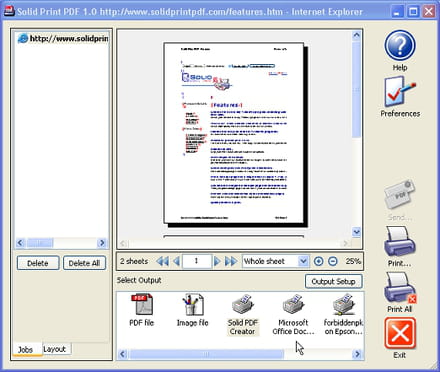Click the Delete All button
This screenshot has height=372, width=440.
point(84,263)
